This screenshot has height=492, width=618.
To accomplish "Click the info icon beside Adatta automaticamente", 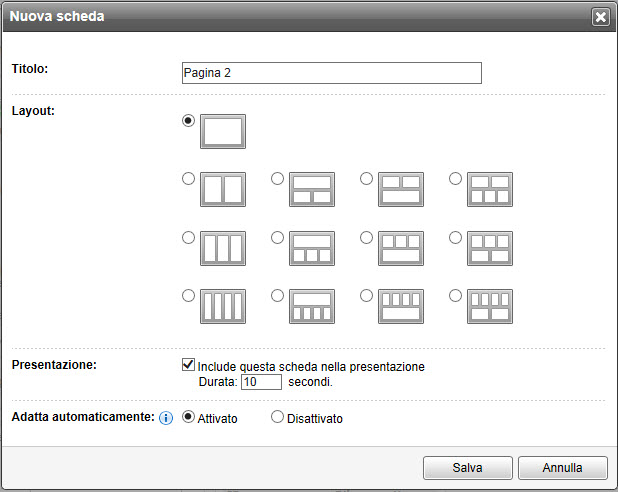I will 167,418.
